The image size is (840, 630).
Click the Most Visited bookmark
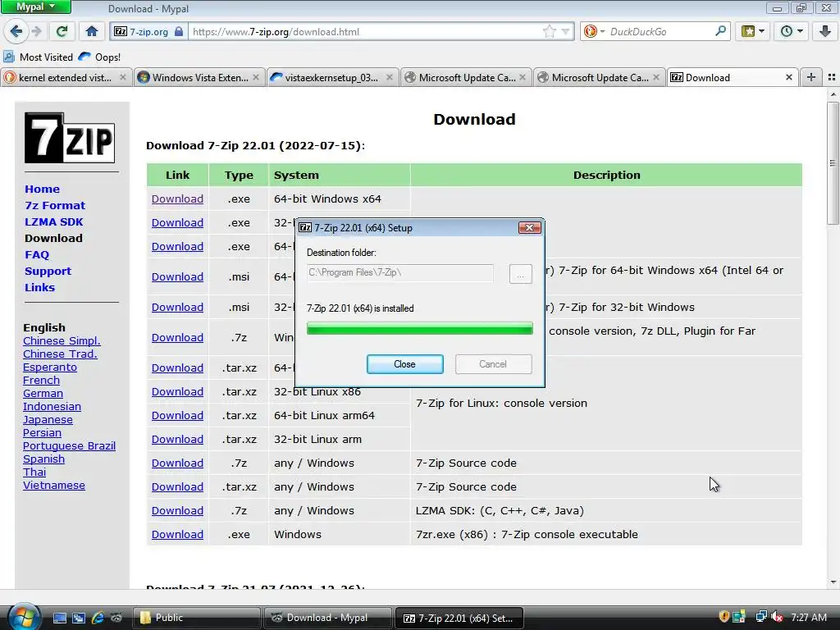pyautogui.click(x=38, y=57)
